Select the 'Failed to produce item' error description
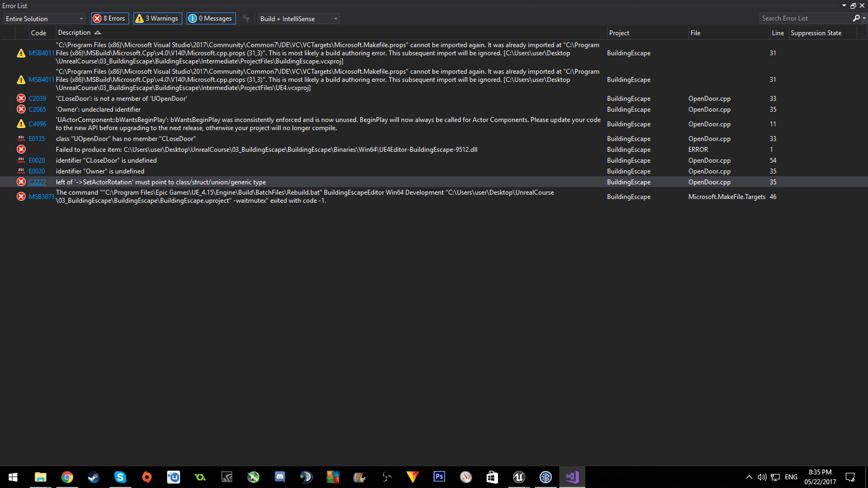The width and height of the screenshot is (868, 488). pyautogui.click(x=266, y=150)
